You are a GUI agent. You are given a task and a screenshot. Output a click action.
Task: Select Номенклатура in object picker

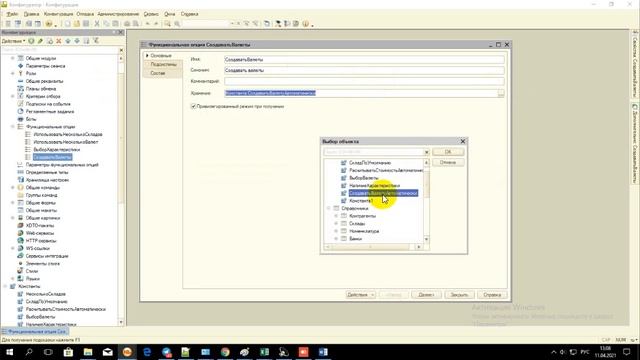[364, 231]
